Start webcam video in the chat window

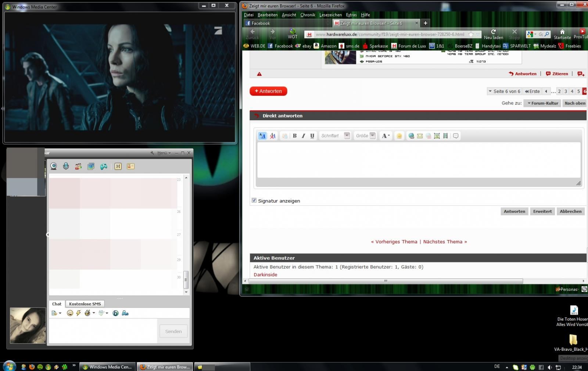[54, 167]
